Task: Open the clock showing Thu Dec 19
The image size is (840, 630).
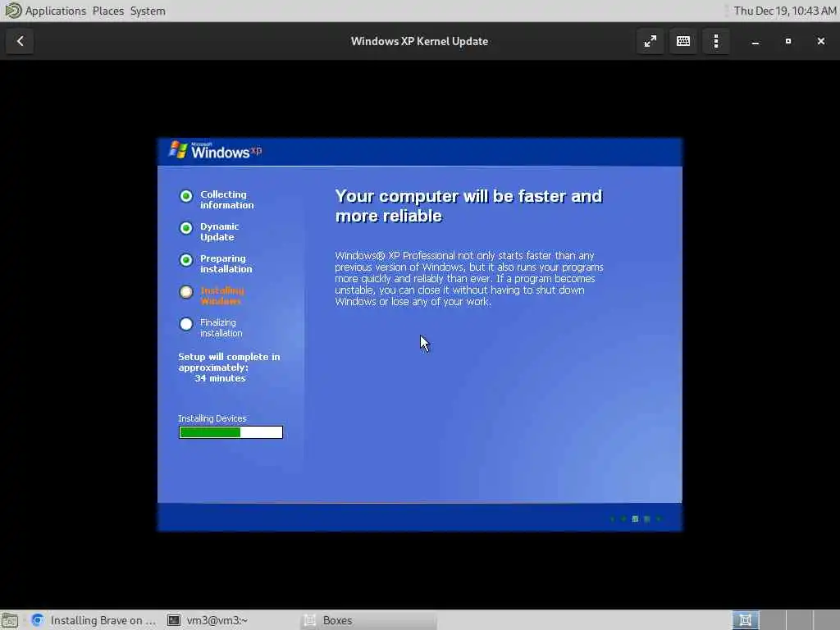Action: point(785,11)
